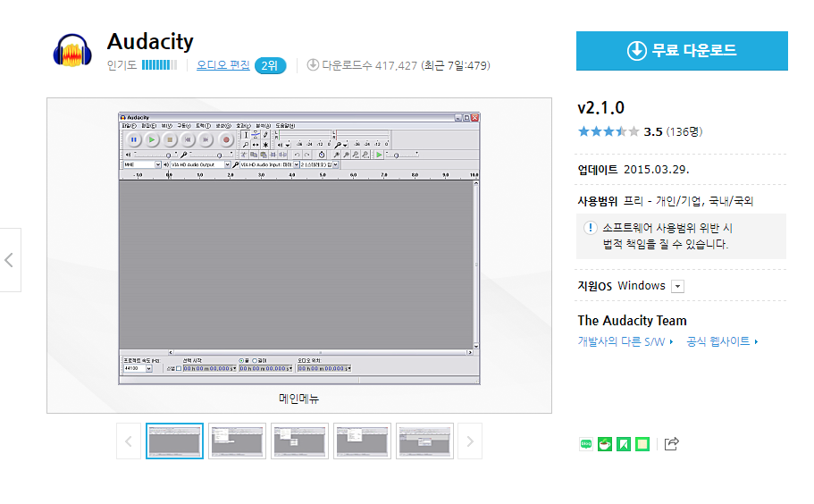Click the Redo arrow in the Audacity preview
This screenshot has height=504, width=814.
306,155
